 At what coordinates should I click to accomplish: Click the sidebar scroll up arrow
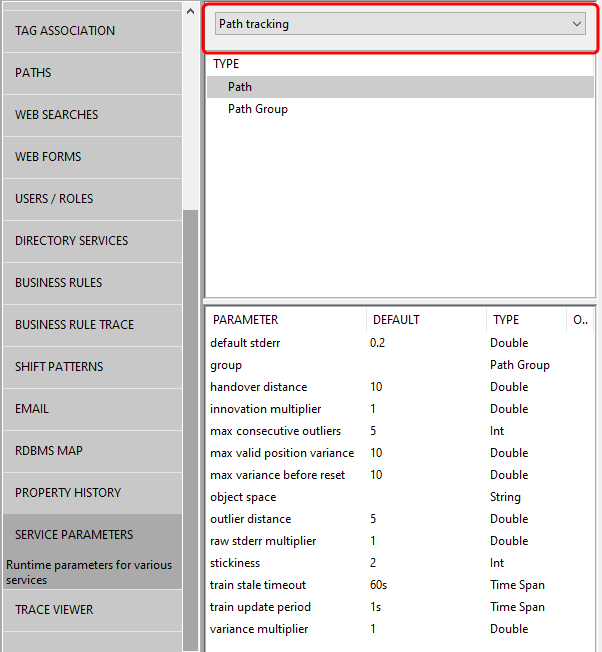click(x=190, y=11)
